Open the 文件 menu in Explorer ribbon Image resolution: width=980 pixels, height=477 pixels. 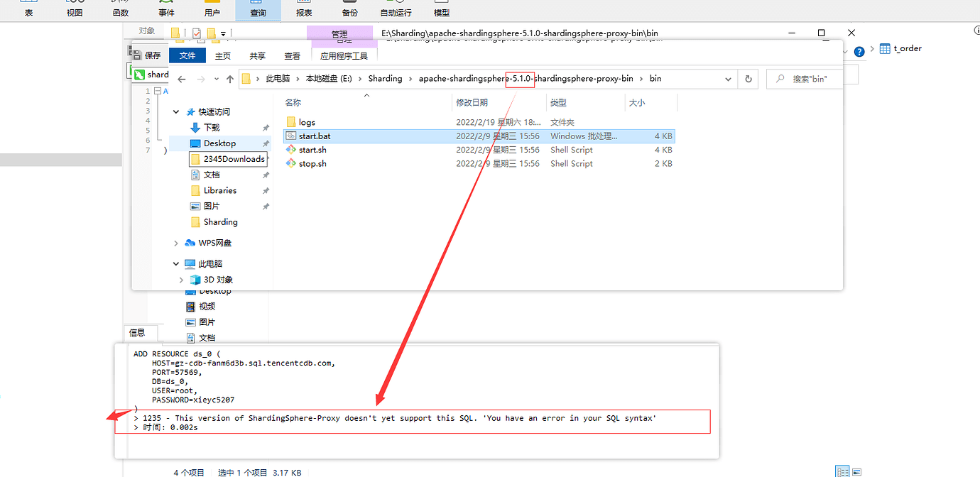point(187,55)
